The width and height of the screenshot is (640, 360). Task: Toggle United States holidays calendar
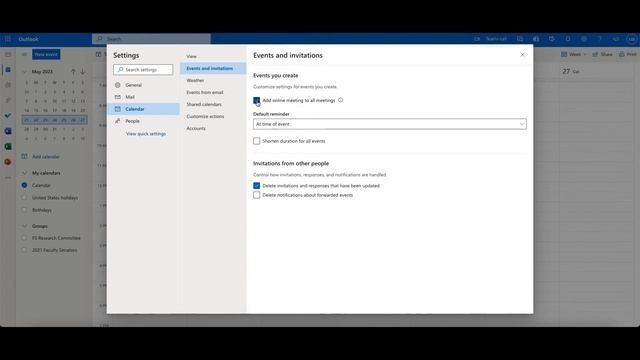tap(24, 198)
